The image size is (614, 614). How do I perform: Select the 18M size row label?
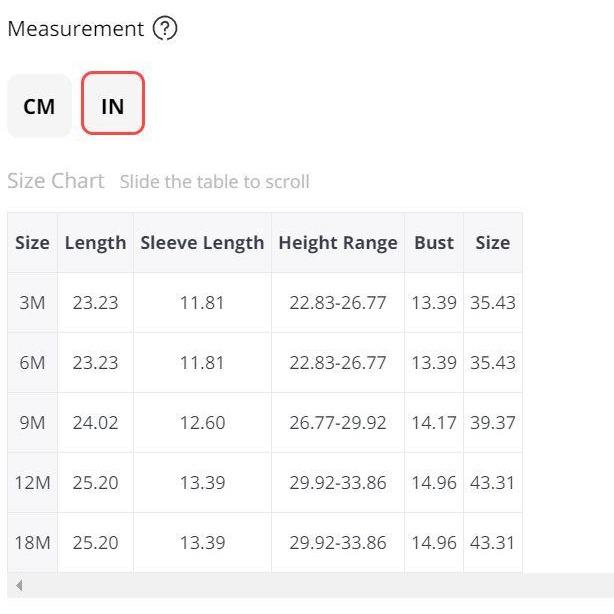pyautogui.click(x=33, y=543)
